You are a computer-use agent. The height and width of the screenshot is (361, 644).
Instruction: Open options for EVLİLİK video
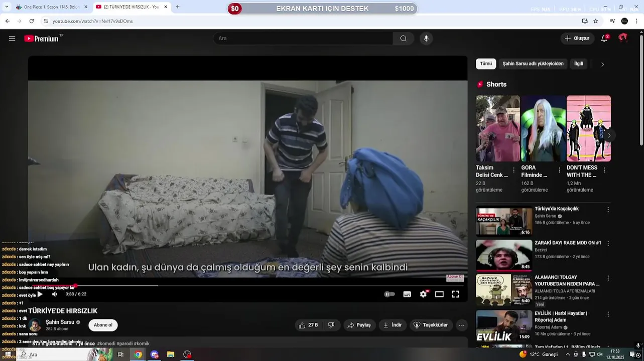(608, 314)
